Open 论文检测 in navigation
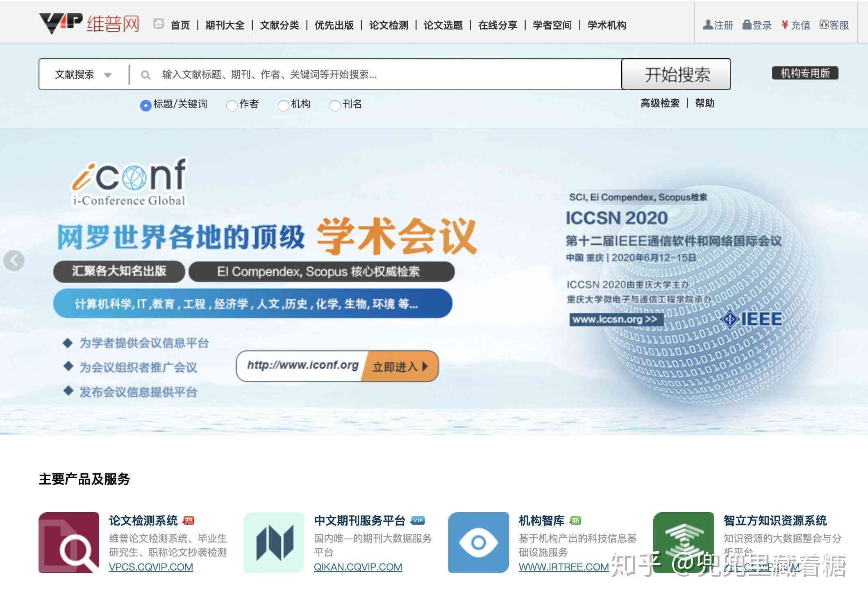This screenshot has height=600, width=868. coord(389,25)
